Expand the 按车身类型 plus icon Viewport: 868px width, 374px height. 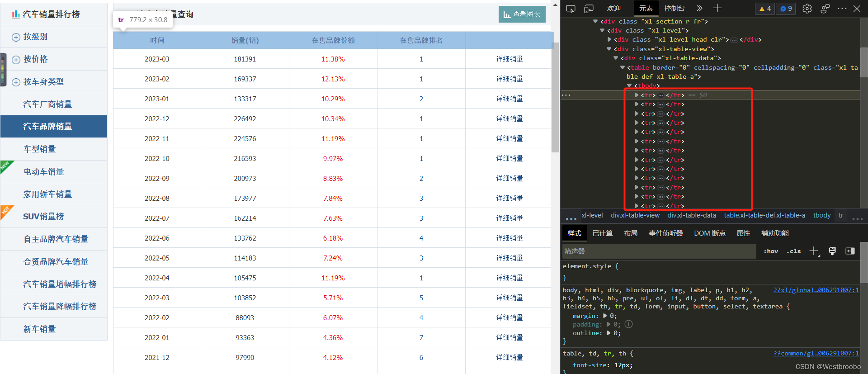coord(16,82)
